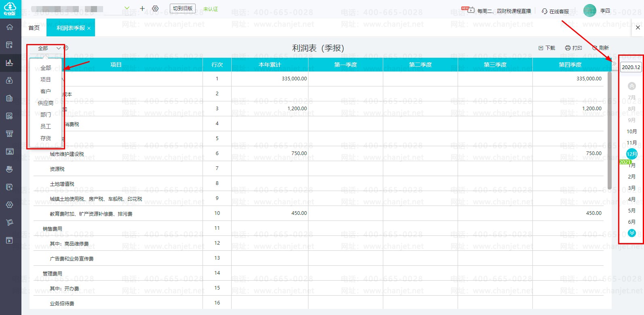Click the 打印 button
The height and width of the screenshot is (315, 644).
point(574,48)
